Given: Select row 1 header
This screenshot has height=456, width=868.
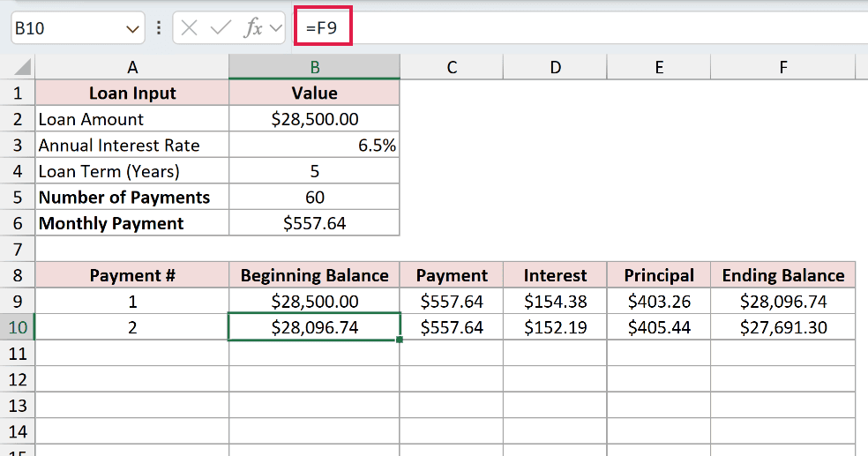Looking at the screenshot, I should coord(18,93).
